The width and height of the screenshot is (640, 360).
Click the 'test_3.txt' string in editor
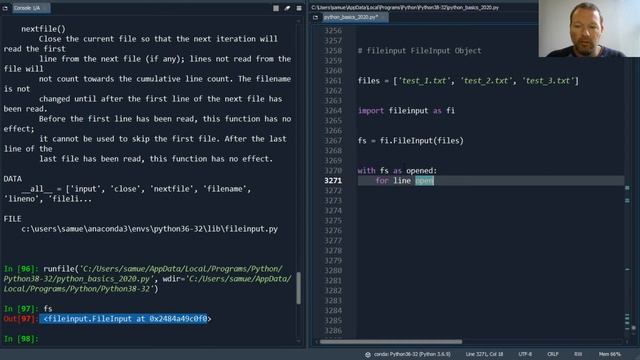pyautogui.click(x=548, y=81)
